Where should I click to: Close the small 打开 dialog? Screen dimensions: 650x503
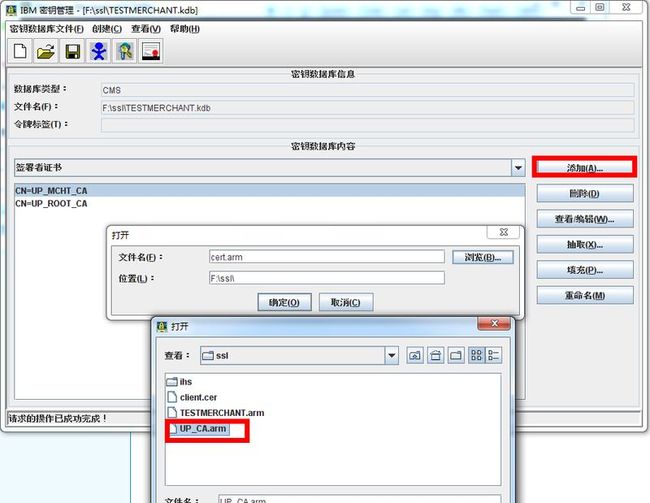click(503, 232)
